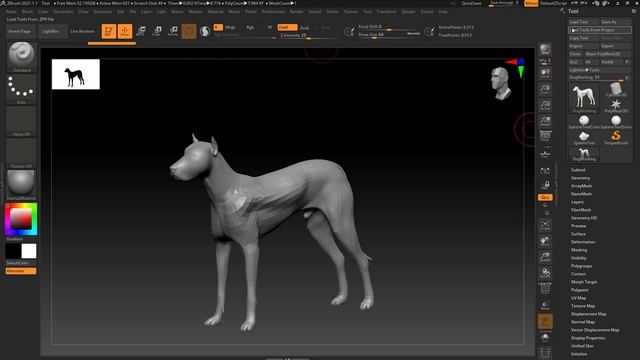The width and height of the screenshot is (640, 360).
Task: Click the AAHalf view icon
Action: [545, 121]
